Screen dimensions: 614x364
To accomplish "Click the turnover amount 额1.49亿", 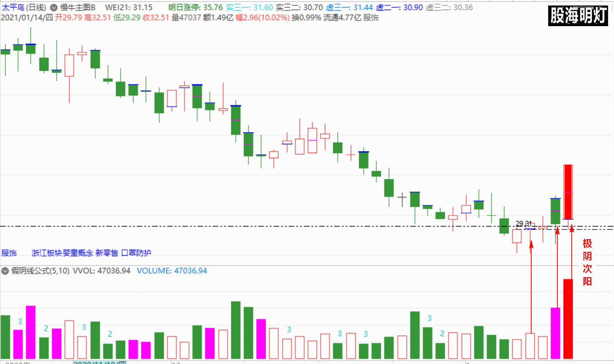I will [218, 18].
